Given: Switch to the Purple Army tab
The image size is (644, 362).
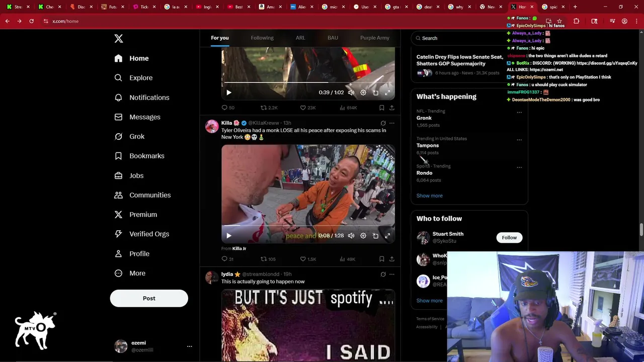Looking at the screenshot, I should (x=375, y=38).
